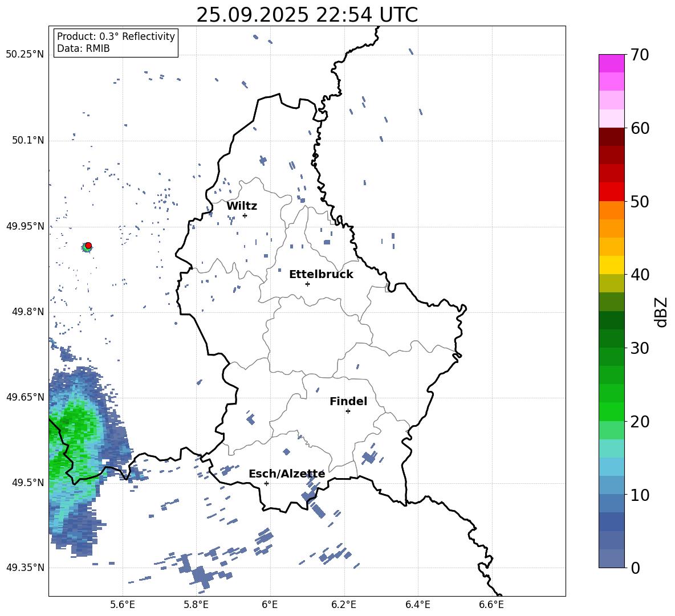Click the Wiltz city label
This screenshot has height=616, width=675.
[242, 206]
